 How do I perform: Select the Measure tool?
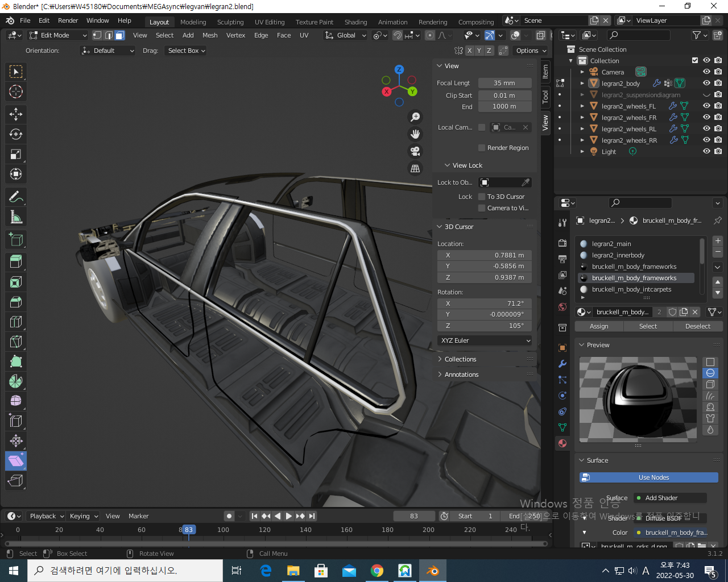point(16,217)
